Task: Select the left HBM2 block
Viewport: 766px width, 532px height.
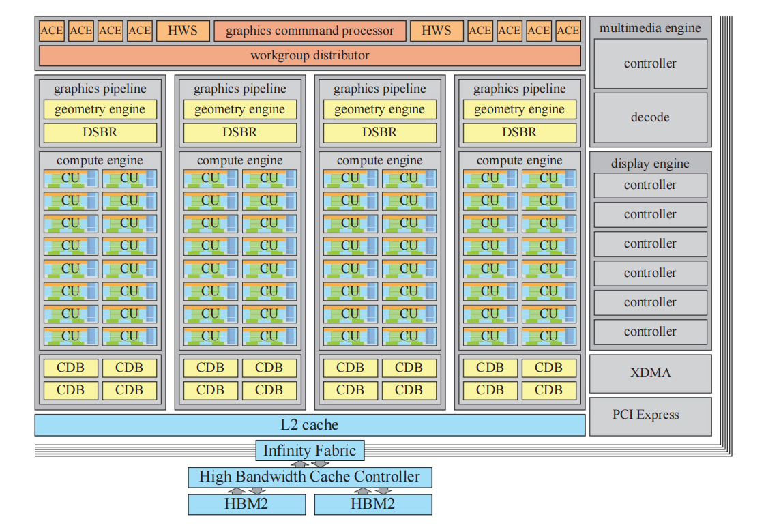Action: click(x=247, y=504)
